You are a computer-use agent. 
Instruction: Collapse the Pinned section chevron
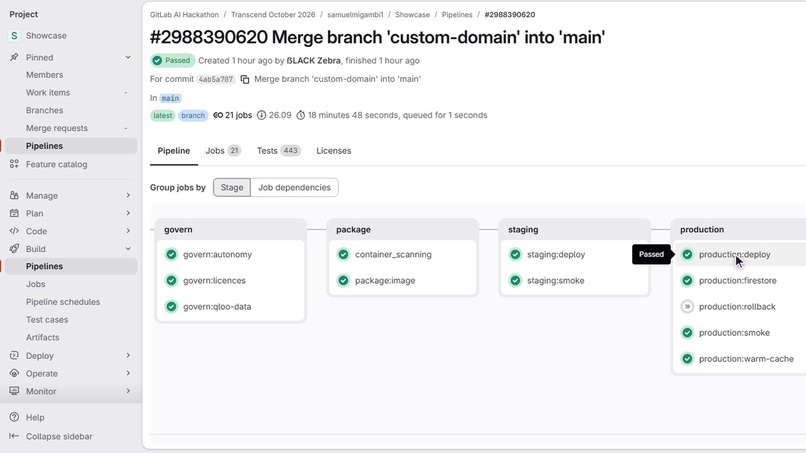click(128, 57)
